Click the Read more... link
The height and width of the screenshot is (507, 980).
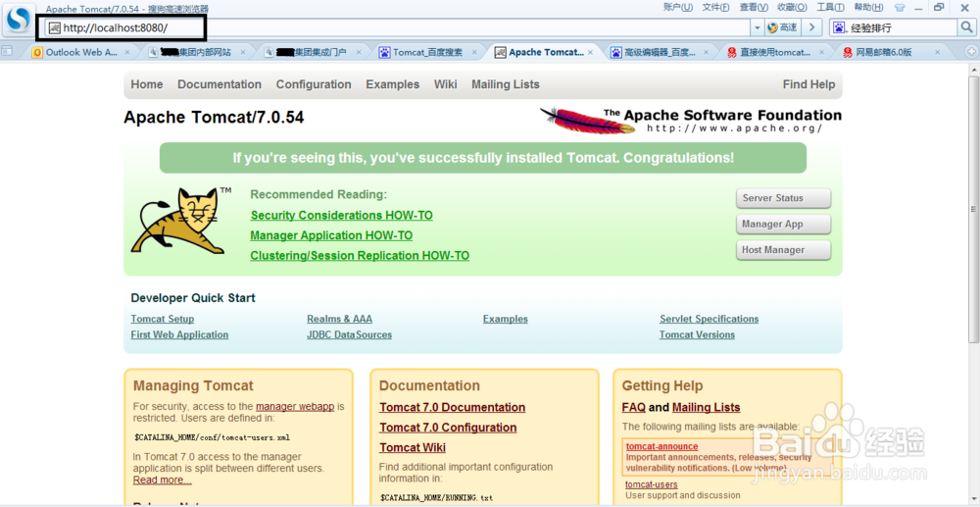point(163,481)
